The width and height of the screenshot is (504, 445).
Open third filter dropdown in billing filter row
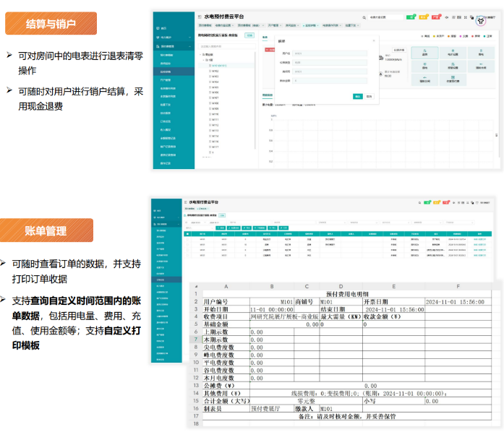click(396, 222)
